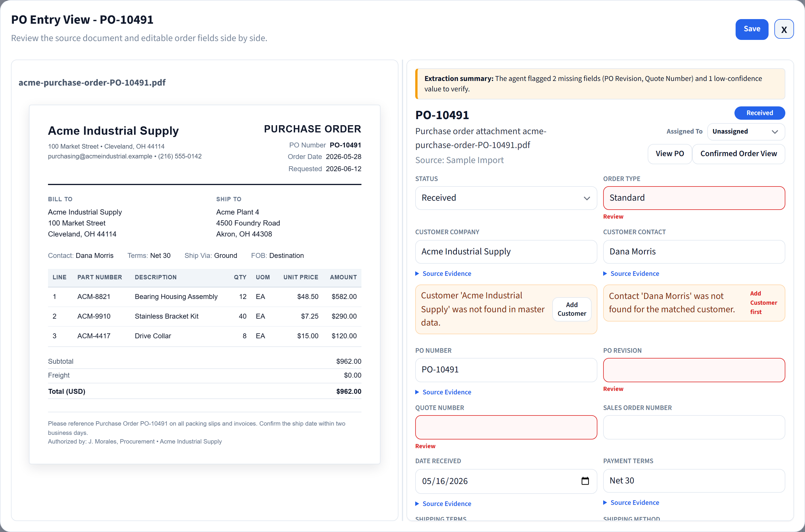Screen dimensions: 805x532
Task: Expand Source Evidence under Customer Contact
Action: pos(631,274)
